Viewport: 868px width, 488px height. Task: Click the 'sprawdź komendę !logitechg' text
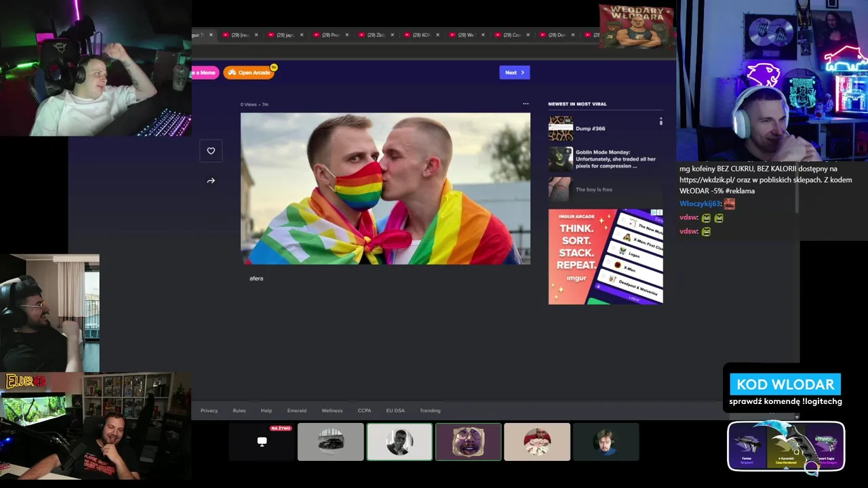pyautogui.click(x=785, y=401)
